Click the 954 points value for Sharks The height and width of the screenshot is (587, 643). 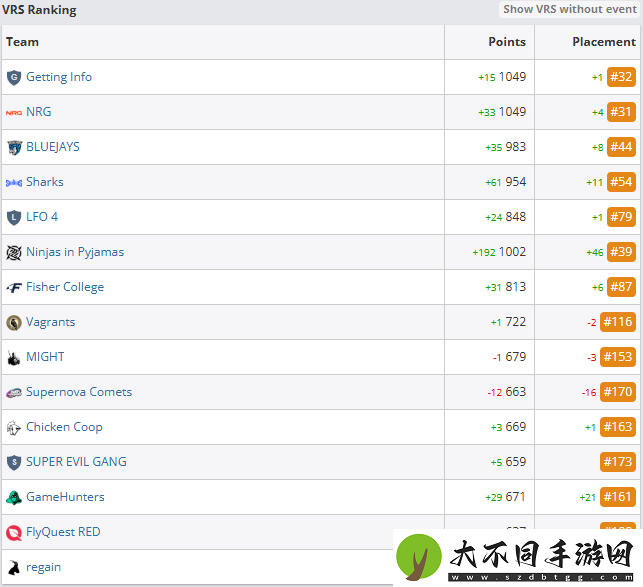(516, 182)
